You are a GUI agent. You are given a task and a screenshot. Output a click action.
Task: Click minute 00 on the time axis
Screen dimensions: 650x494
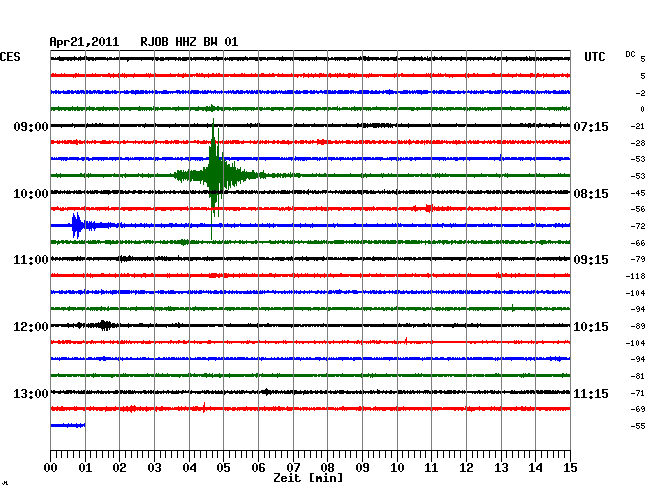coord(51,467)
